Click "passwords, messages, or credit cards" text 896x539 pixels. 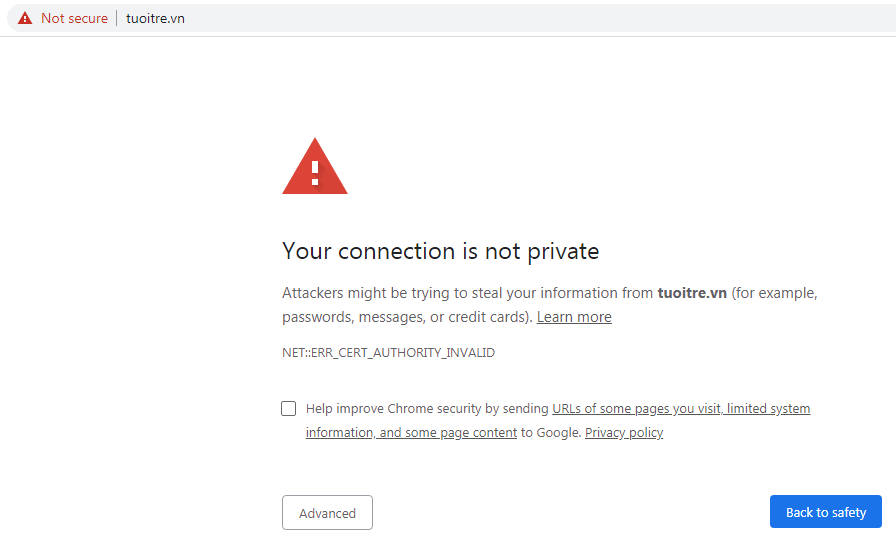click(x=406, y=317)
